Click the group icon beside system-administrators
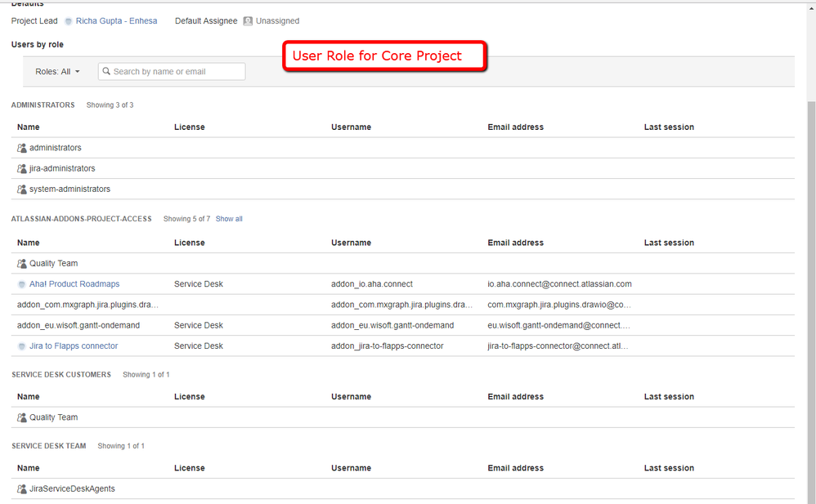 click(21, 190)
